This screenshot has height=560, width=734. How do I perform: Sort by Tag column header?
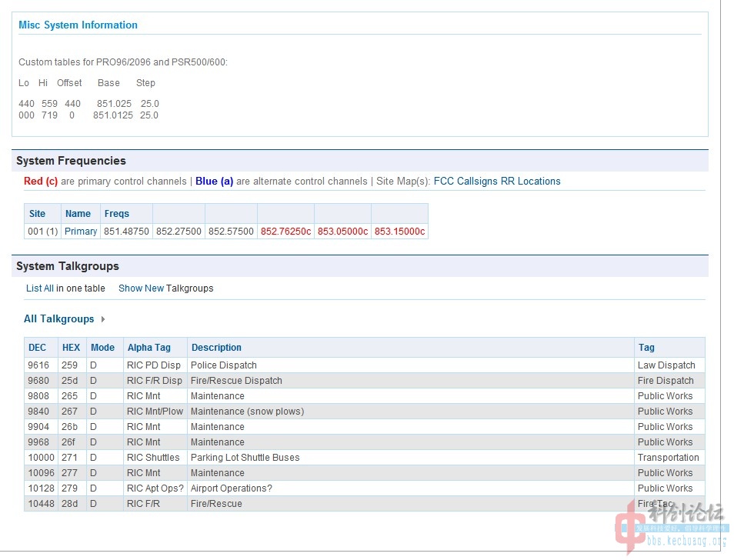[646, 348]
